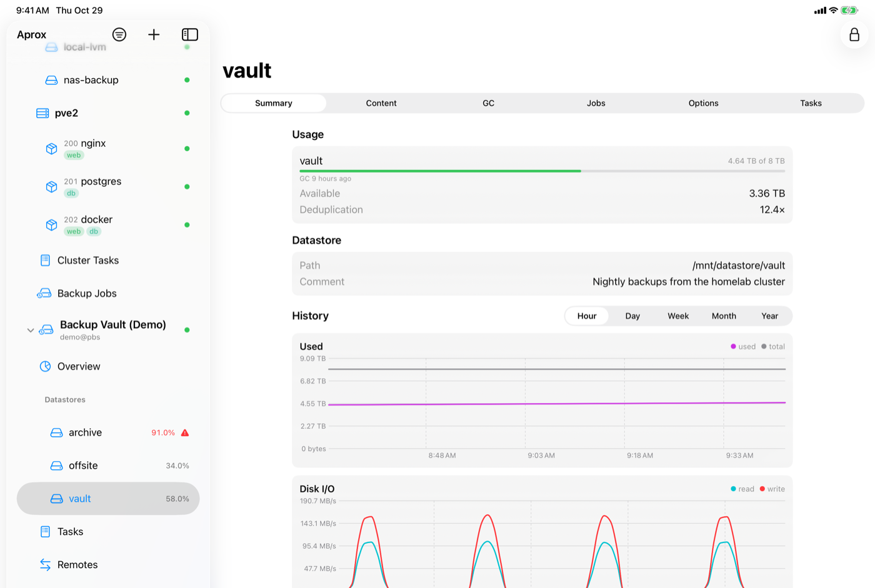Click the 12.4× deduplication value

(x=772, y=210)
